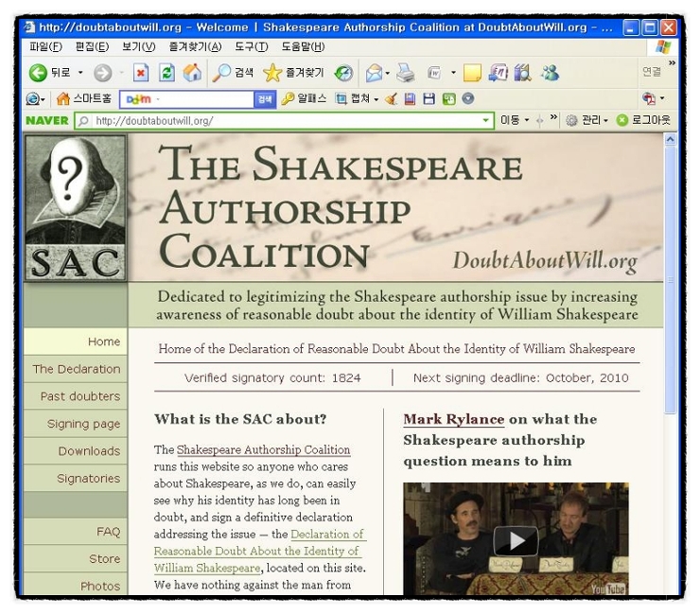
Task: Expand the toolbar overflow chevron next to 연결
Action: (672, 62)
